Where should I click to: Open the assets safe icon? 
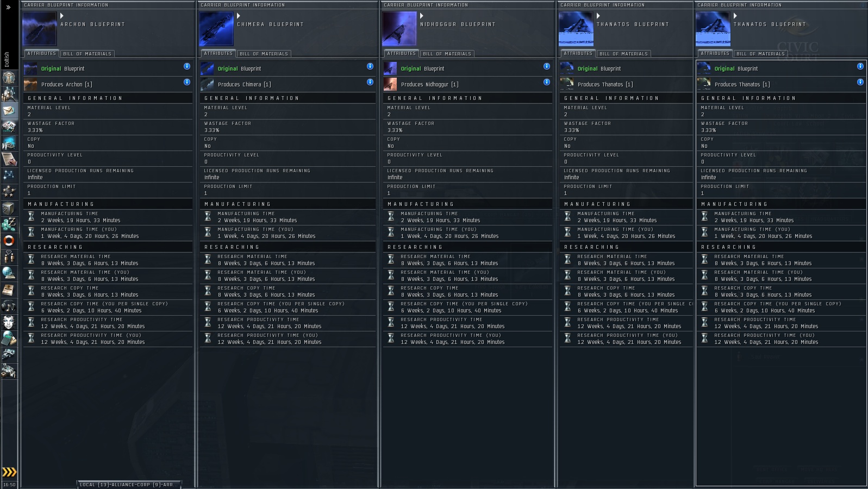9,208
